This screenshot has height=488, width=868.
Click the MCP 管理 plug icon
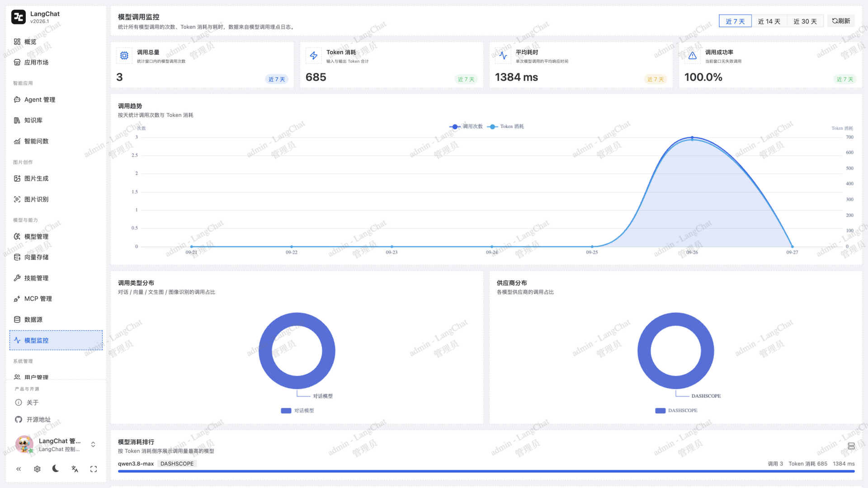click(17, 299)
